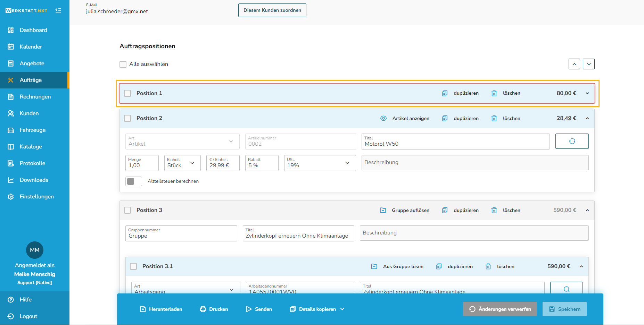Click the Kataloge book icon
This screenshot has height=325, width=644.
point(11,147)
